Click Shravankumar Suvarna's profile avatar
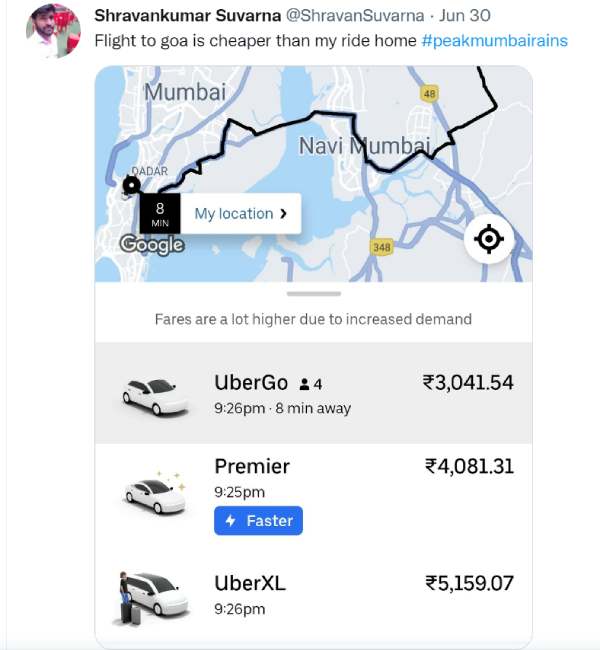Image resolution: width=600 pixels, height=650 pixels. click(x=53, y=30)
